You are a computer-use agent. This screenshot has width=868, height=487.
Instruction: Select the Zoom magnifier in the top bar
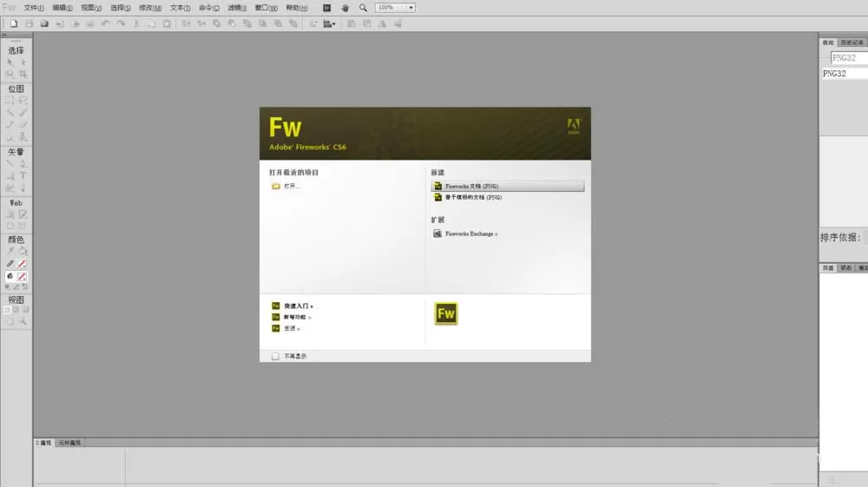pyautogui.click(x=363, y=8)
